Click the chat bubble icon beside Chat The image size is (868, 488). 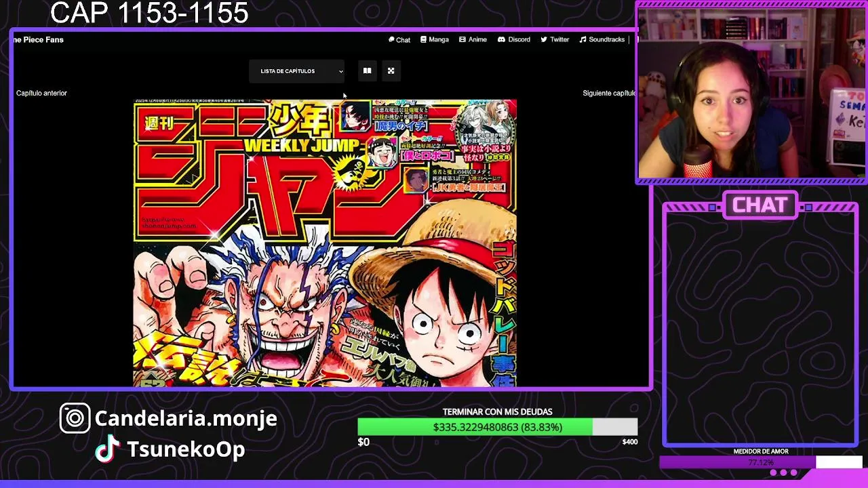coord(391,40)
